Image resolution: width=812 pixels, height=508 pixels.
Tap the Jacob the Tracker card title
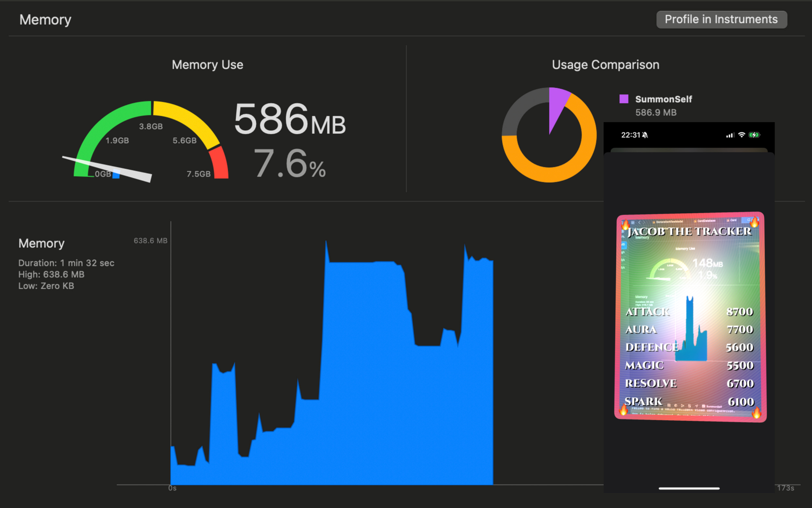click(x=690, y=232)
